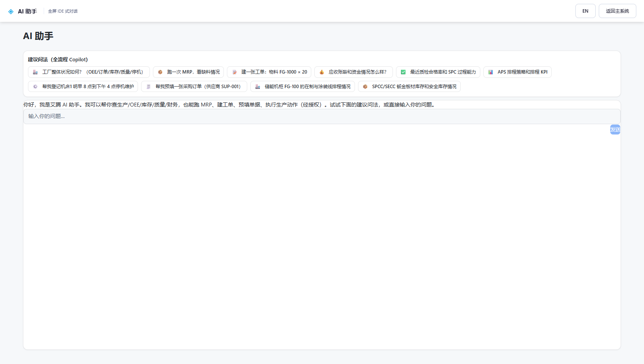The width and height of the screenshot is (644, 364).
Task: Click the bar chart icon beside APS 排程策略
Action: coord(491,72)
